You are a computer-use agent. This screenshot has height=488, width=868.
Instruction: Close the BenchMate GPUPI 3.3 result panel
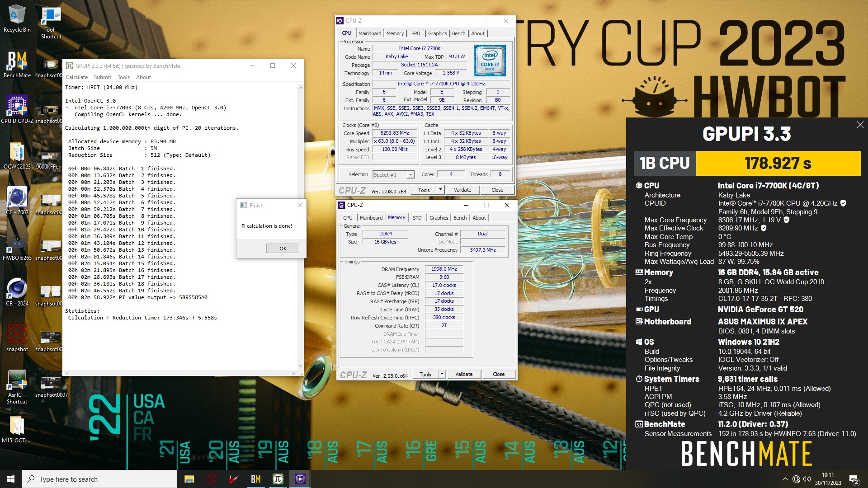click(x=860, y=125)
